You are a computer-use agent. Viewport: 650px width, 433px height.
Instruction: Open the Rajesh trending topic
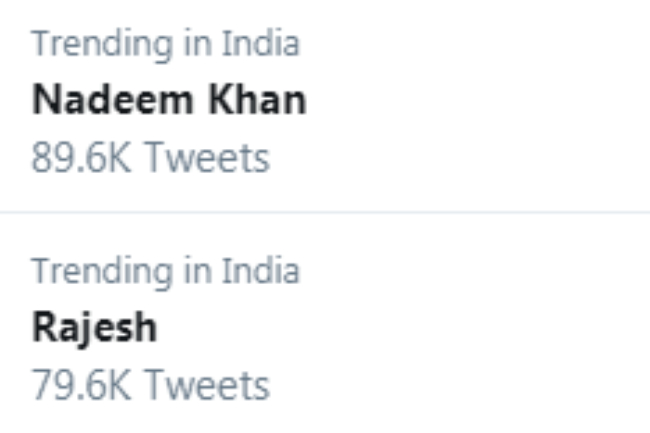pos(94,328)
